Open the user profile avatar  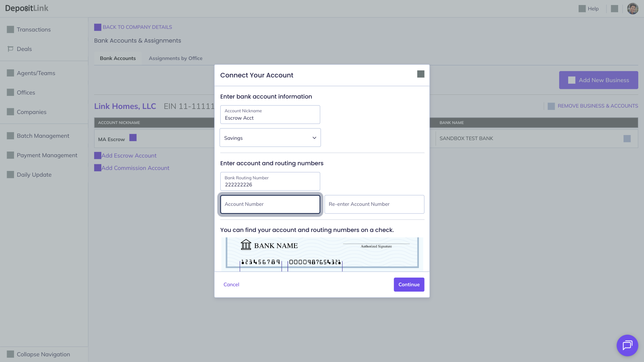point(633,9)
